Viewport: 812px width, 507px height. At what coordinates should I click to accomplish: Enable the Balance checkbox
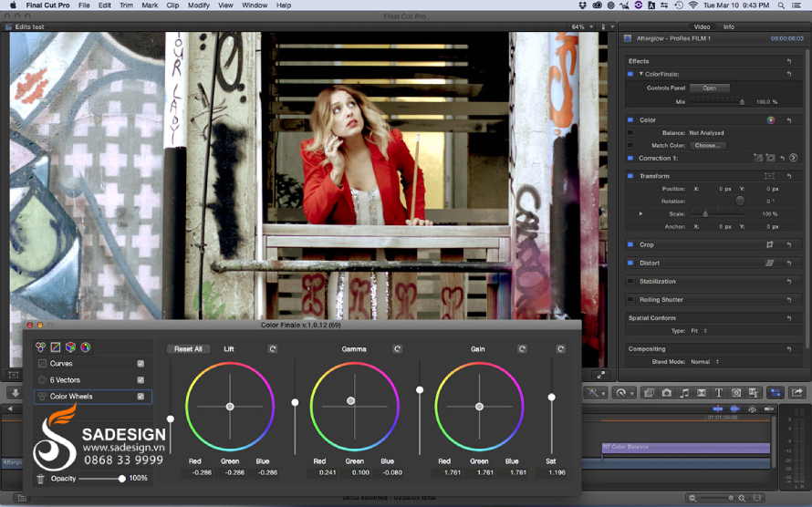630,133
